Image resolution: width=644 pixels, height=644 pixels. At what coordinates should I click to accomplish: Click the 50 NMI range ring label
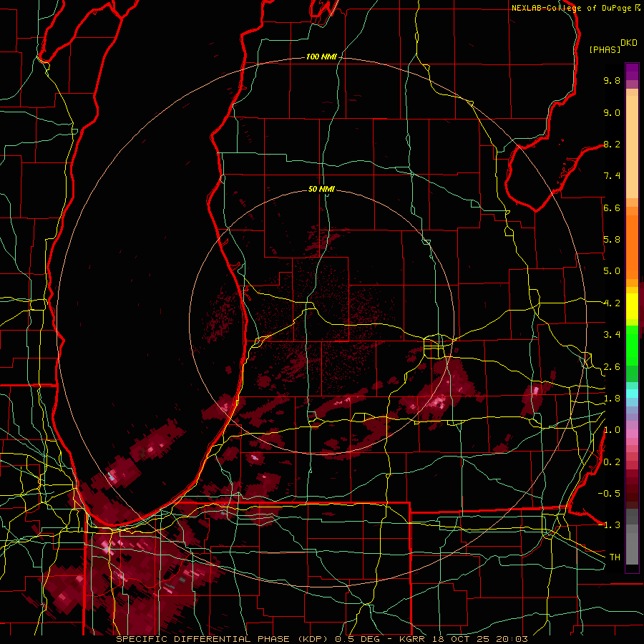pos(321,189)
